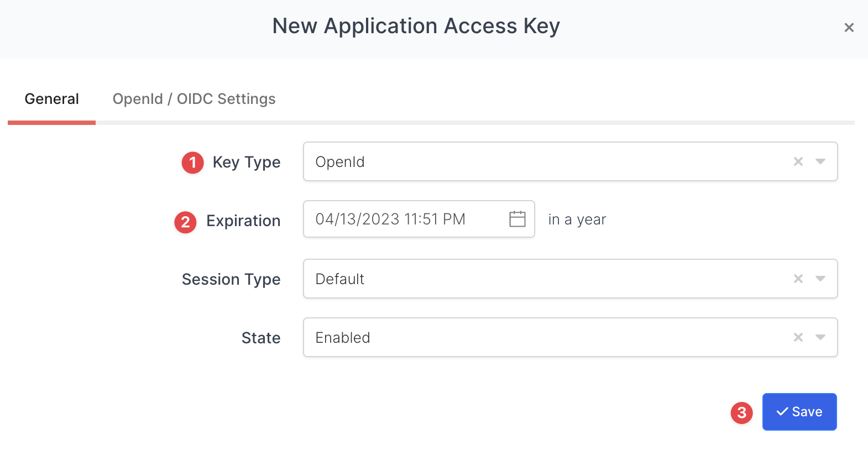The width and height of the screenshot is (868, 450).
Task: Switch to the General tab
Action: (52, 99)
